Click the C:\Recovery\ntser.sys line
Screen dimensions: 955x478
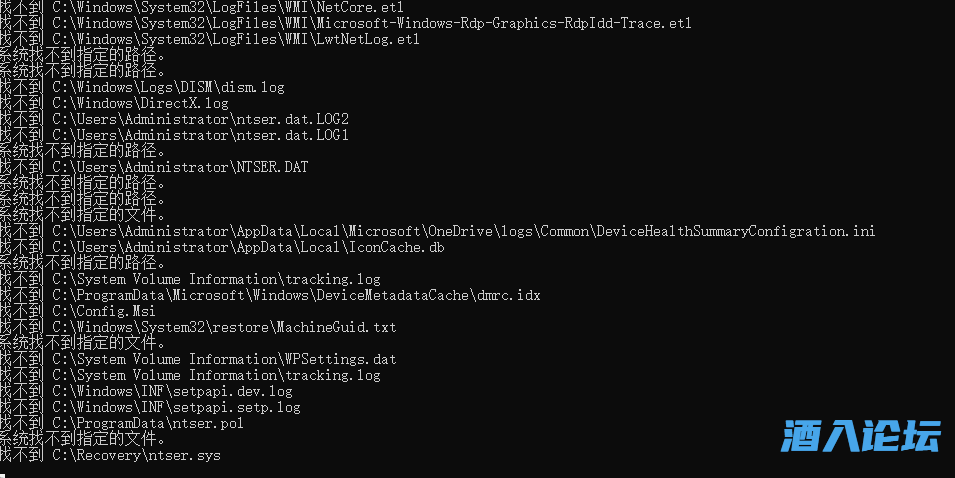pos(109,455)
